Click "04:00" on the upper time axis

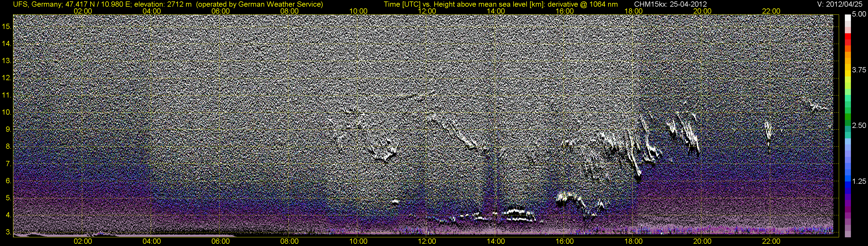(x=152, y=11)
